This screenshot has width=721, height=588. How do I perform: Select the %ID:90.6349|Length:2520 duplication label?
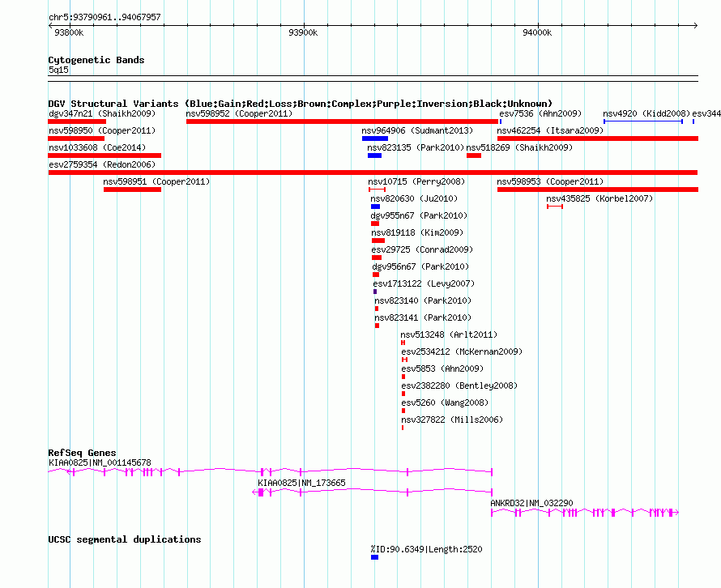tap(426, 549)
